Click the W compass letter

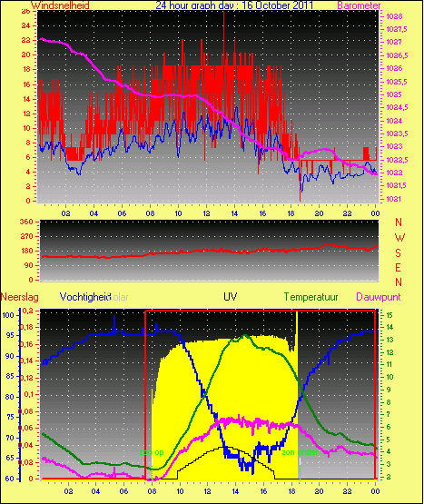pyautogui.click(x=399, y=238)
